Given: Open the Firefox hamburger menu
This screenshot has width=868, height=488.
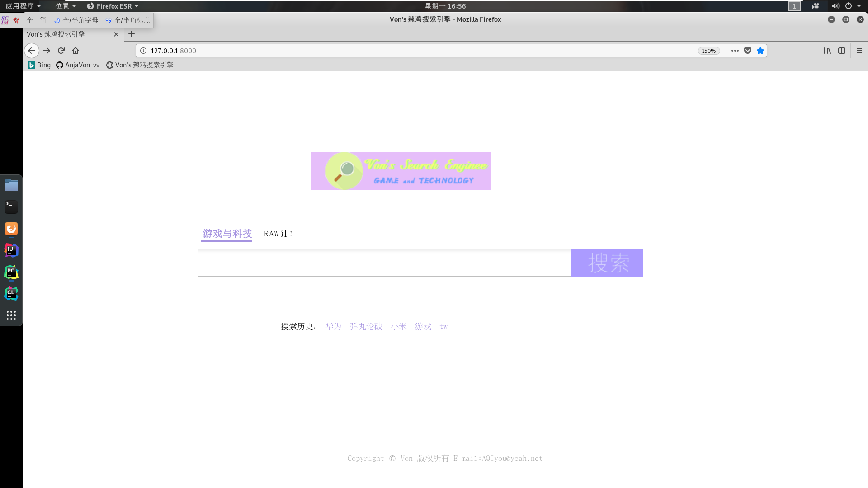Looking at the screenshot, I should pyautogui.click(x=859, y=51).
